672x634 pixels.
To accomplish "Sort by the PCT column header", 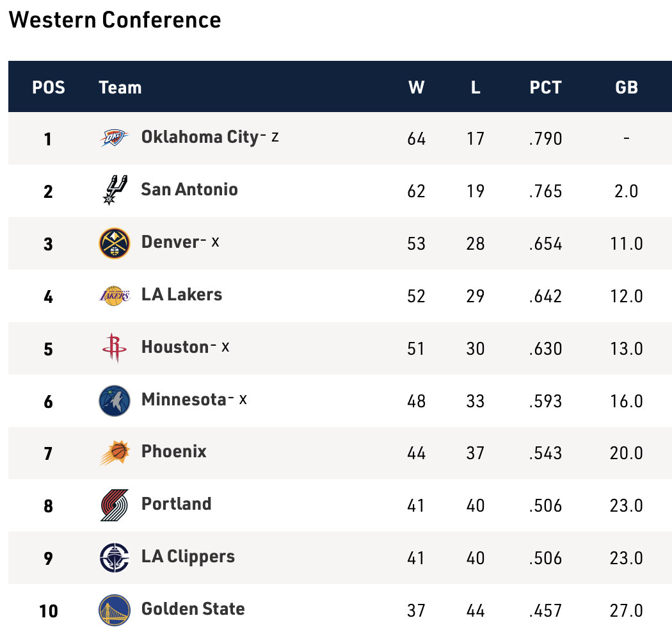I will pyautogui.click(x=545, y=87).
